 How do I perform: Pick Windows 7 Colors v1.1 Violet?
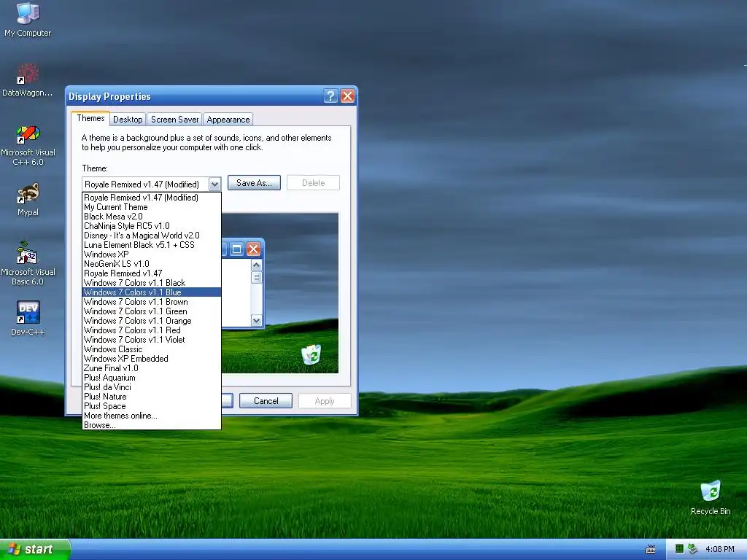(x=152, y=340)
